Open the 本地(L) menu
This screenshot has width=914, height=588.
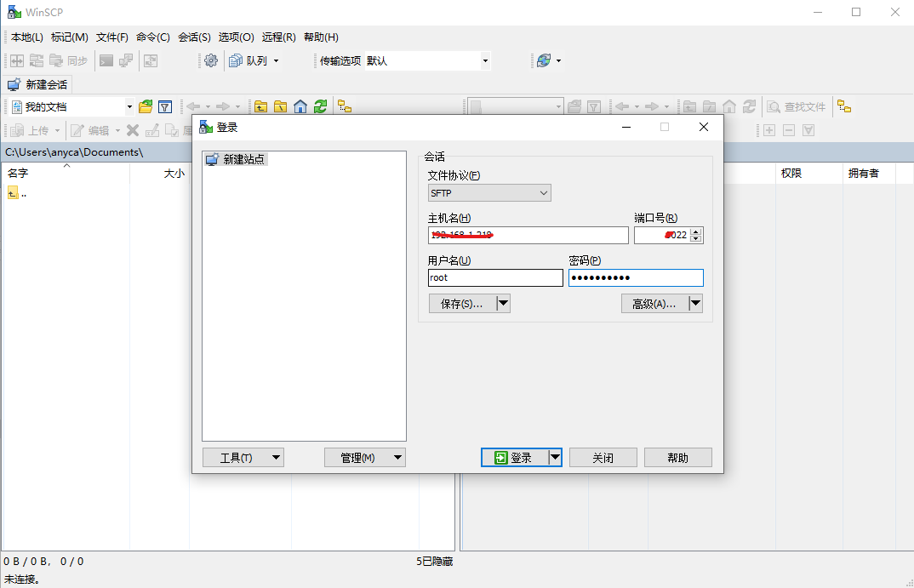[x=27, y=37]
